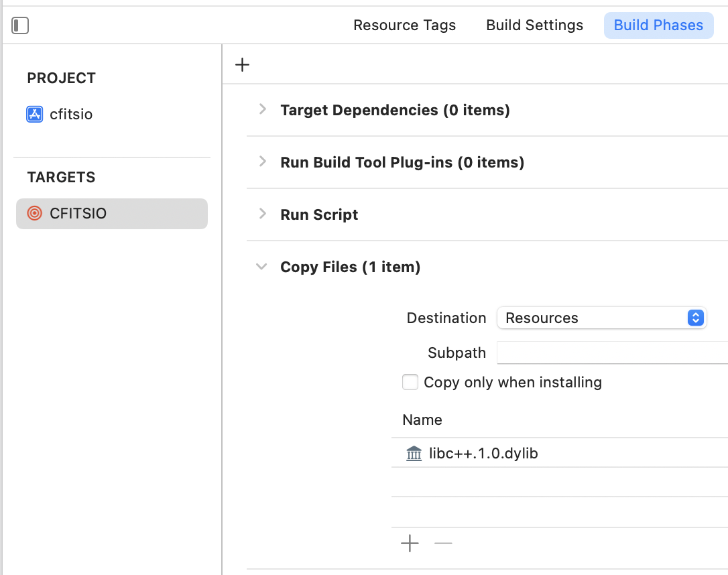This screenshot has width=728, height=575.
Task: Enable Copy only when installing
Action: click(410, 383)
